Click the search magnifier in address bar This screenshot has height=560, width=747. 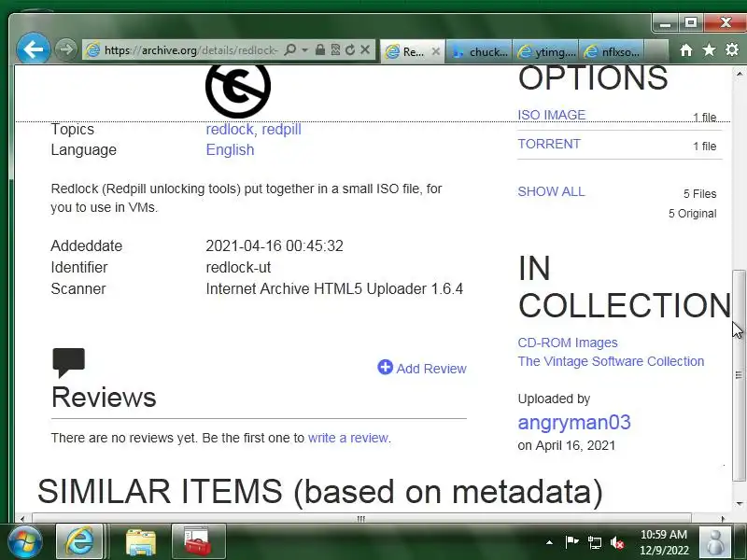click(289, 49)
